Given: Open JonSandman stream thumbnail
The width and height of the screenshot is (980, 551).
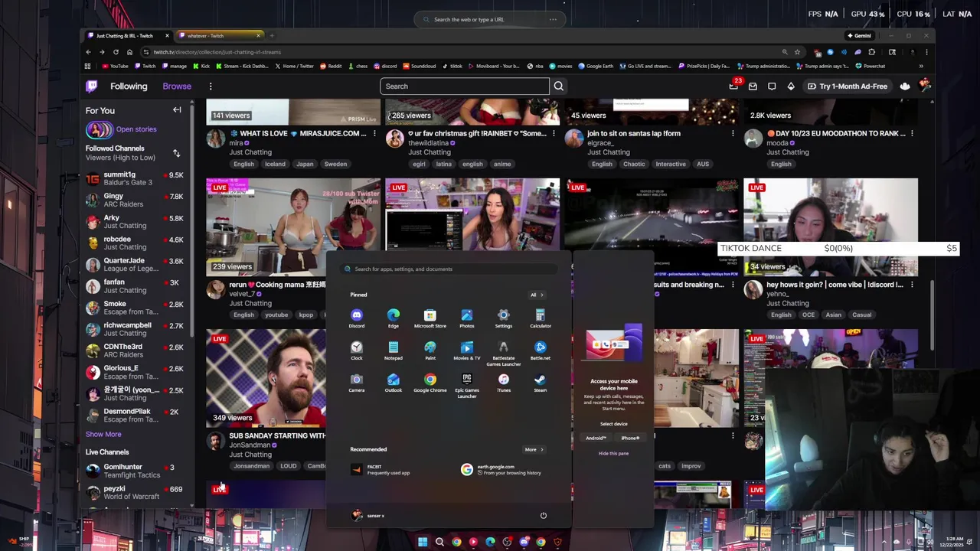Looking at the screenshot, I should tap(266, 378).
